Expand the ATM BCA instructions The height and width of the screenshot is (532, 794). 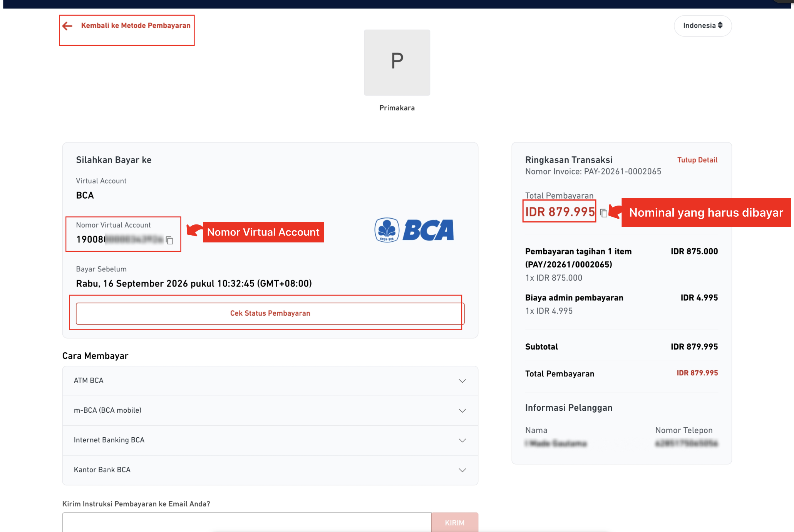click(270, 381)
